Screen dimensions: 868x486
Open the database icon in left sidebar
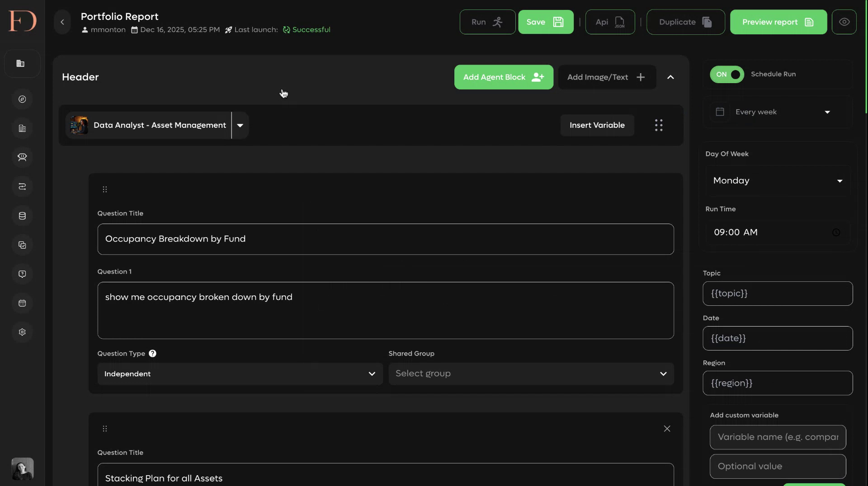(x=22, y=216)
